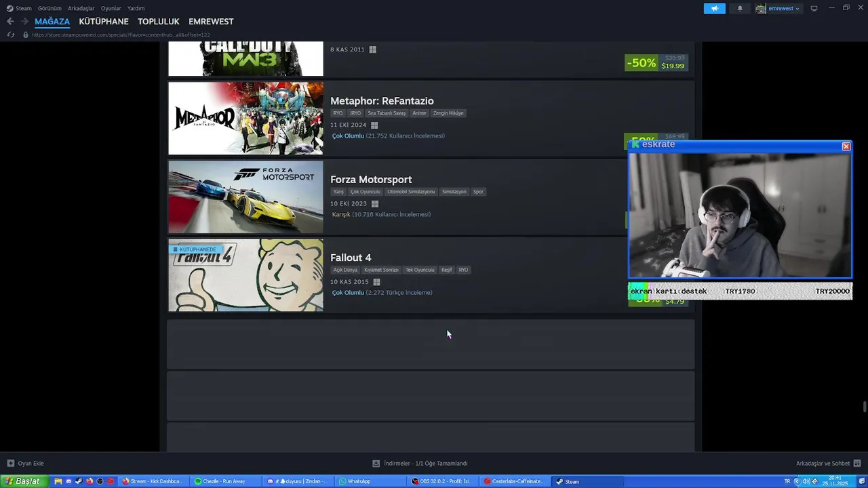
Task: Open the Forza Motorsport title link
Action: pyautogui.click(x=371, y=180)
